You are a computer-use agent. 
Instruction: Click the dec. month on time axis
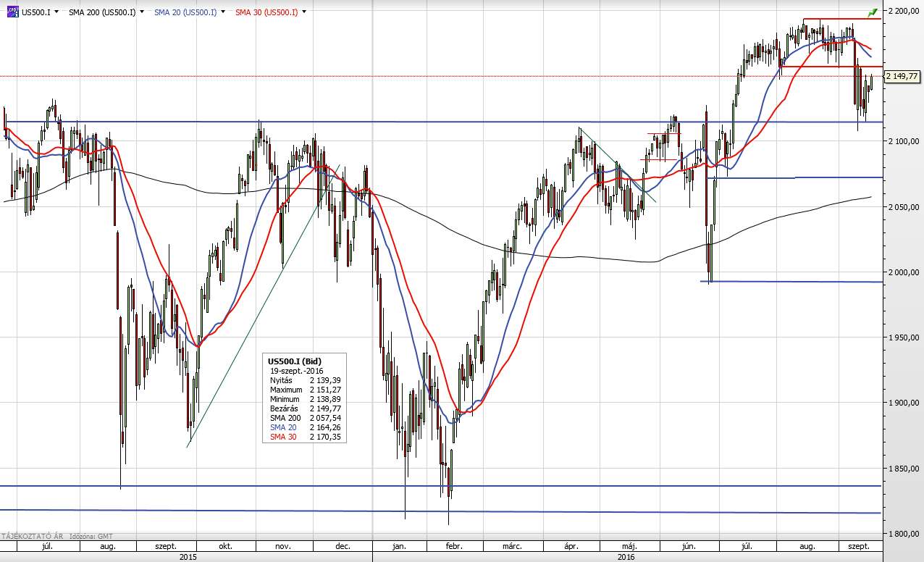point(343,546)
